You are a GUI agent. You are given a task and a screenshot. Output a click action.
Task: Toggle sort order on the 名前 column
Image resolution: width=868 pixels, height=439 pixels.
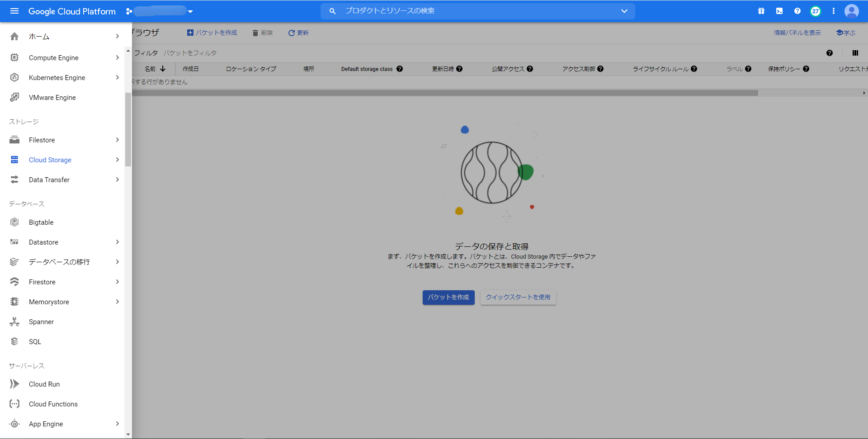tap(163, 69)
